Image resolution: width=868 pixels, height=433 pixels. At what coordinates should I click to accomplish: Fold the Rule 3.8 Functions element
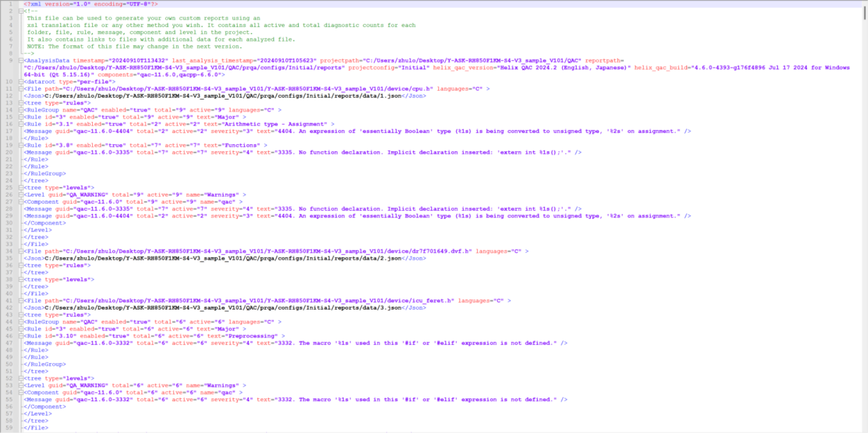21,145
